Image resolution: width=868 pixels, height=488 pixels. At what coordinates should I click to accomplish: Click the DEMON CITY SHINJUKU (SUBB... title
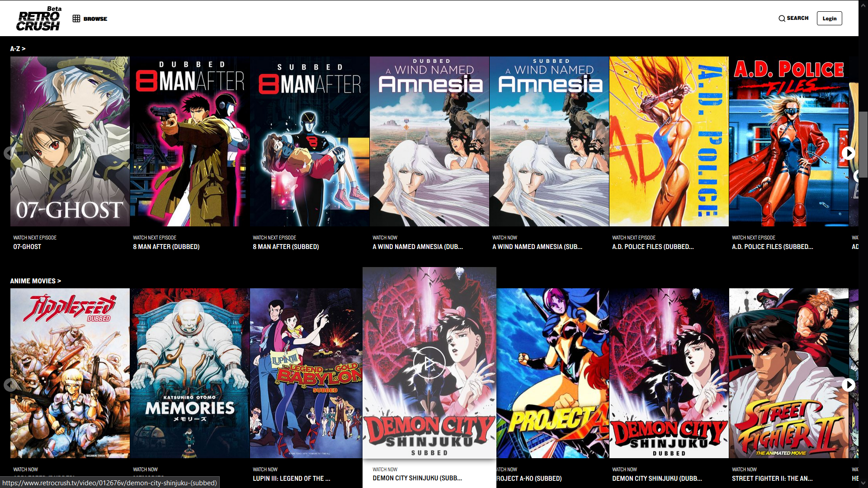[417, 478]
